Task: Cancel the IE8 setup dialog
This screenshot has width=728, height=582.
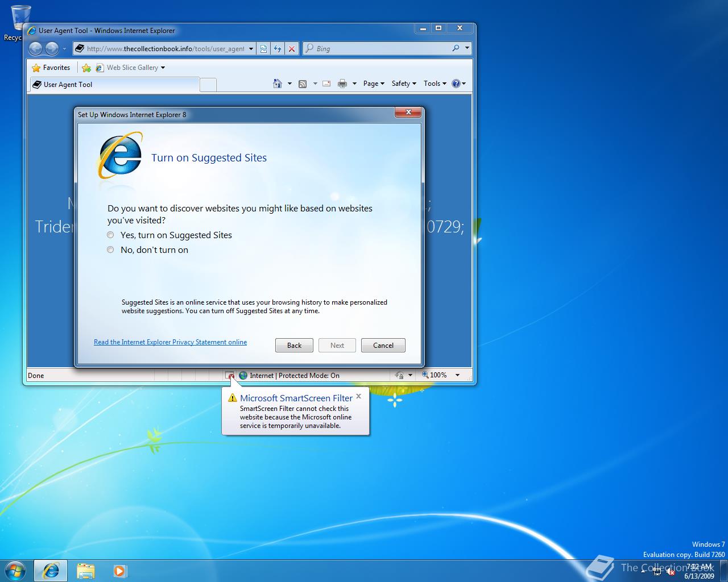Action: pos(383,346)
